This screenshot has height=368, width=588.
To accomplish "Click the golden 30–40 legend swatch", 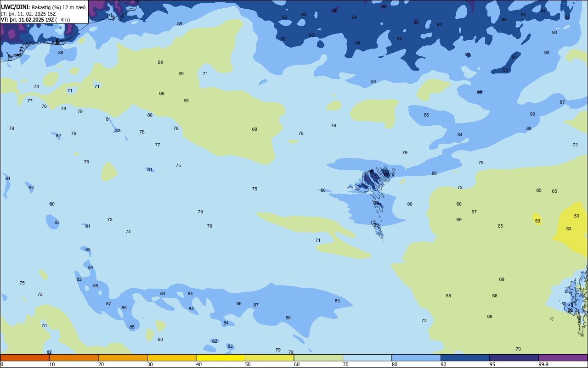I will 171,357.
